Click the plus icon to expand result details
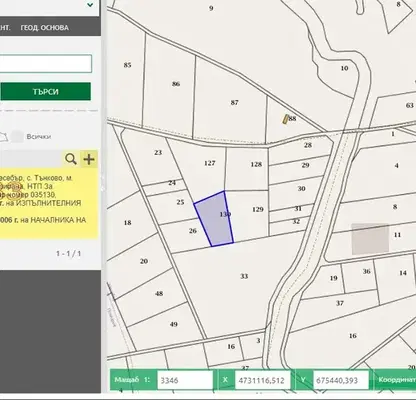Screen dimensions: 416x400 pyautogui.click(x=89, y=159)
